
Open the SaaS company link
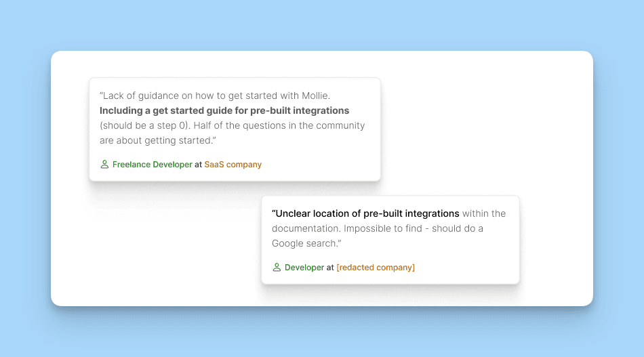coord(233,165)
